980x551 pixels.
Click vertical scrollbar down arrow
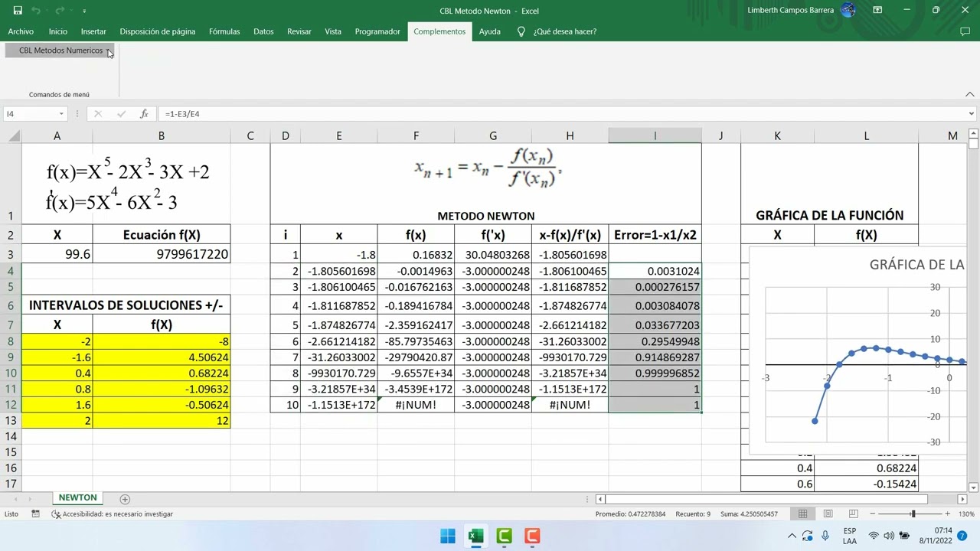[973, 487]
